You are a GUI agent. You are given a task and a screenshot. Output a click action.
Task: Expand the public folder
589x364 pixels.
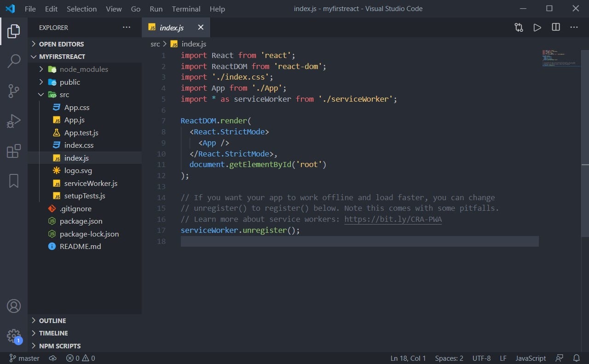[x=85, y=82]
